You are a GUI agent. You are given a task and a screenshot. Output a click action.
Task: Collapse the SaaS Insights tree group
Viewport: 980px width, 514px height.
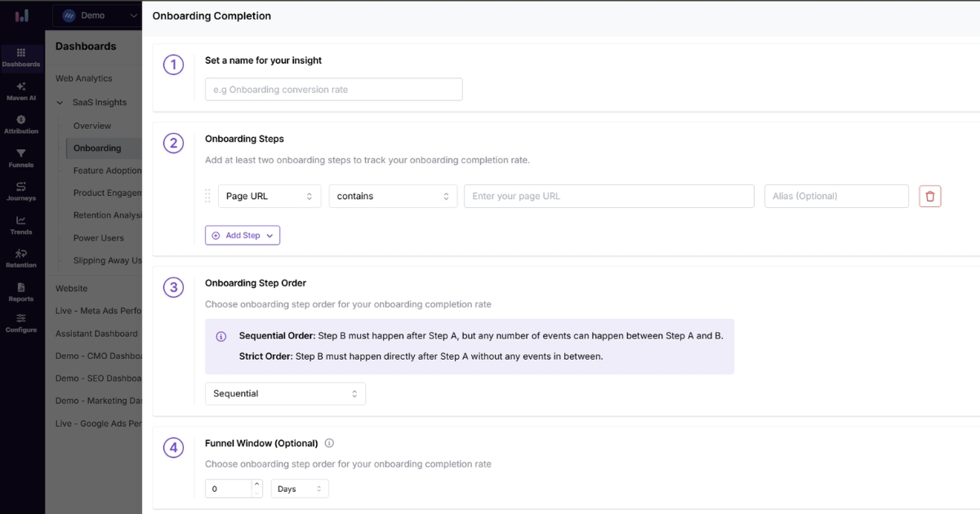click(x=60, y=103)
